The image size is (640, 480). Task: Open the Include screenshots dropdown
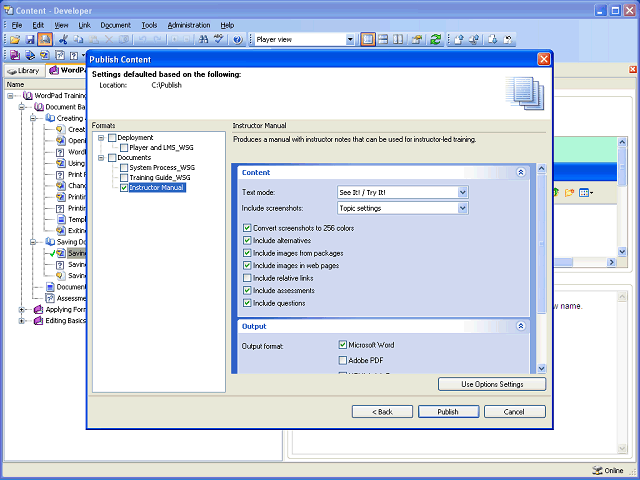pyautogui.click(x=462, y=208)
